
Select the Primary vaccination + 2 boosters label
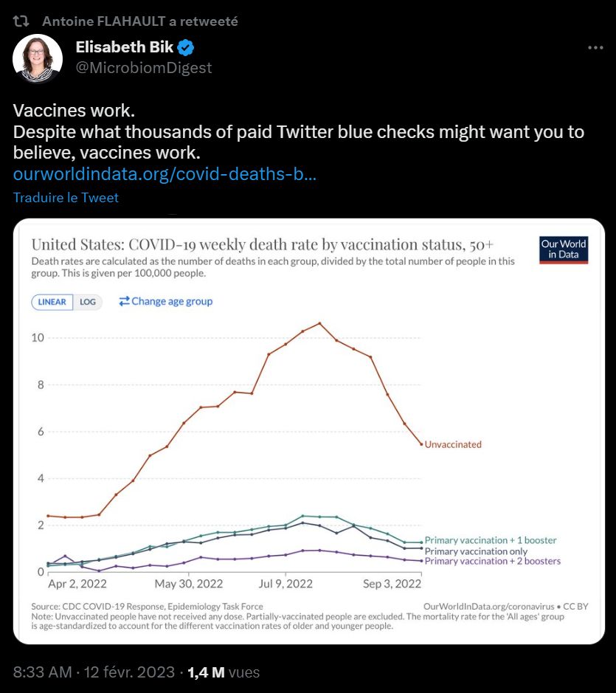click(493, 561)
